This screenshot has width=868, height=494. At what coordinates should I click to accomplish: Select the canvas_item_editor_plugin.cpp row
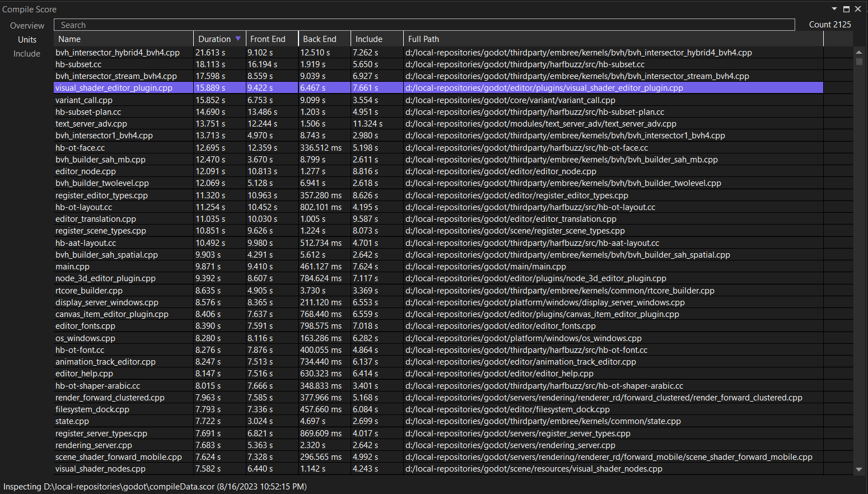coord(438,314)
